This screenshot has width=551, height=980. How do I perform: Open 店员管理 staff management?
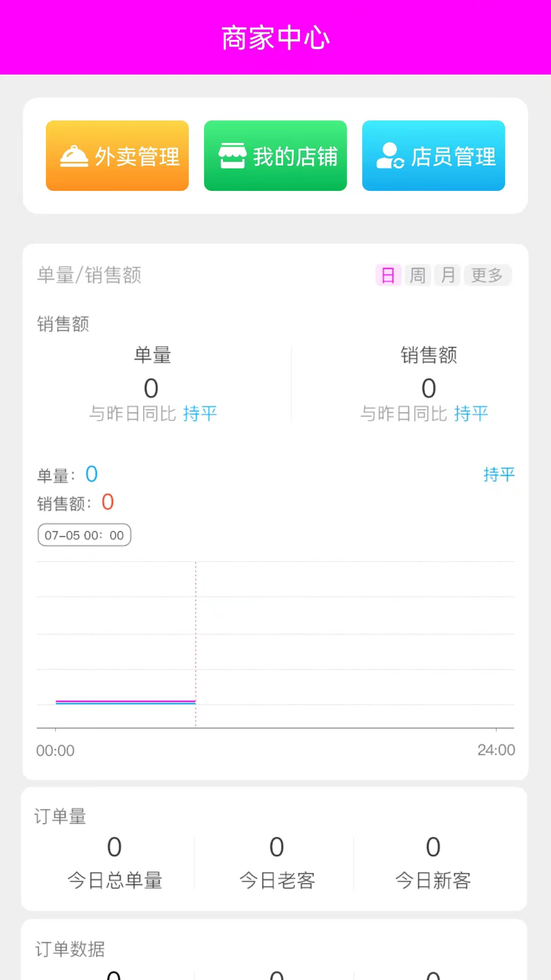pyautogui.click(x=434, y=156)
